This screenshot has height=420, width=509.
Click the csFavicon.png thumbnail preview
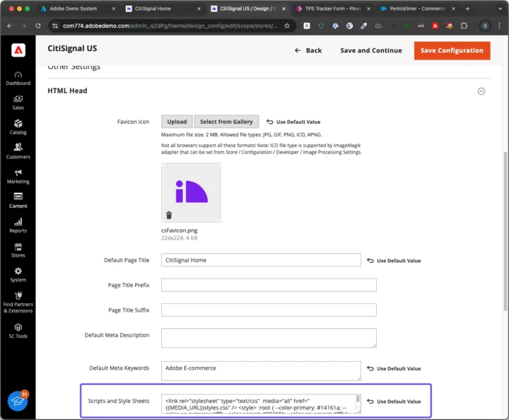191,193
